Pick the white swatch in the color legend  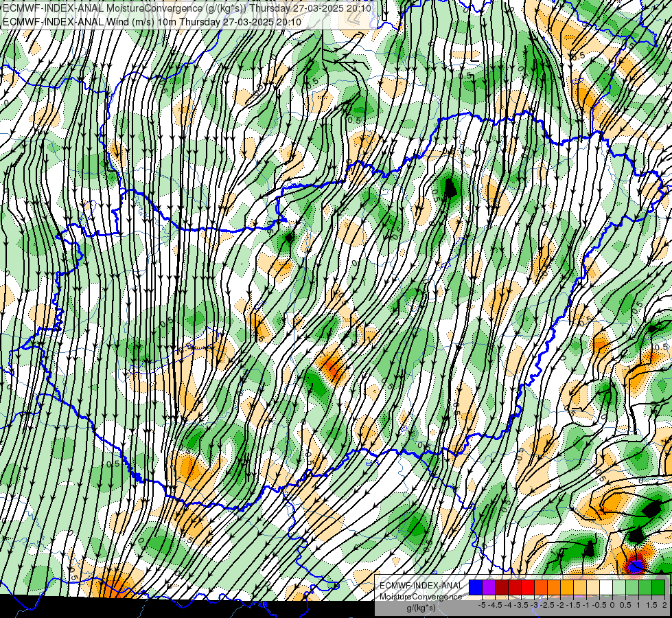point(606,588)
